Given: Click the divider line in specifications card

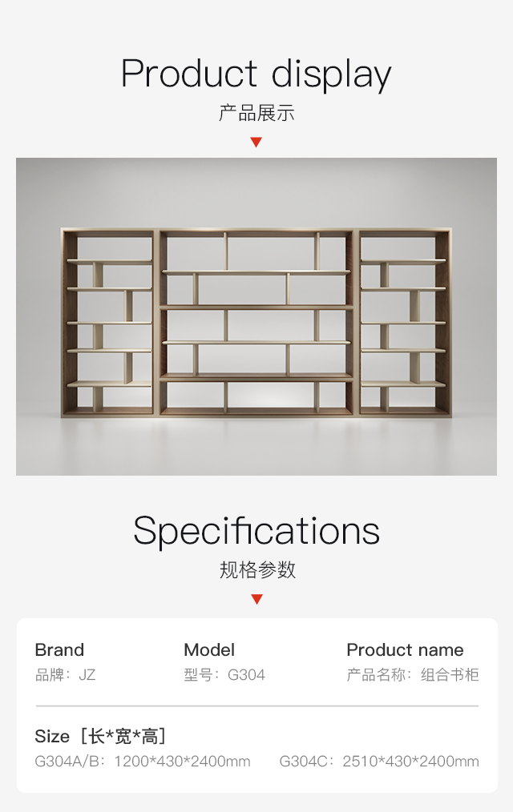Looking at the screenshot, I should pyautogui.click(x=257, y=705).
